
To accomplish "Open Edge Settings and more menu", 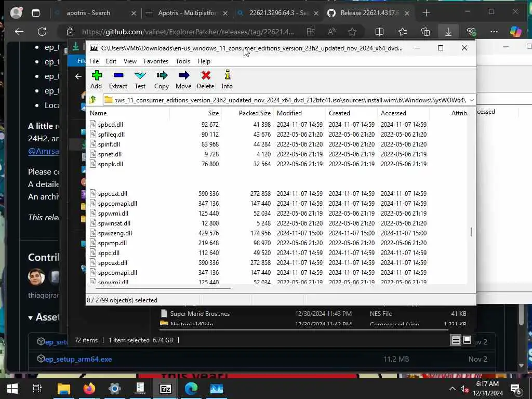I will coord(494,32).
